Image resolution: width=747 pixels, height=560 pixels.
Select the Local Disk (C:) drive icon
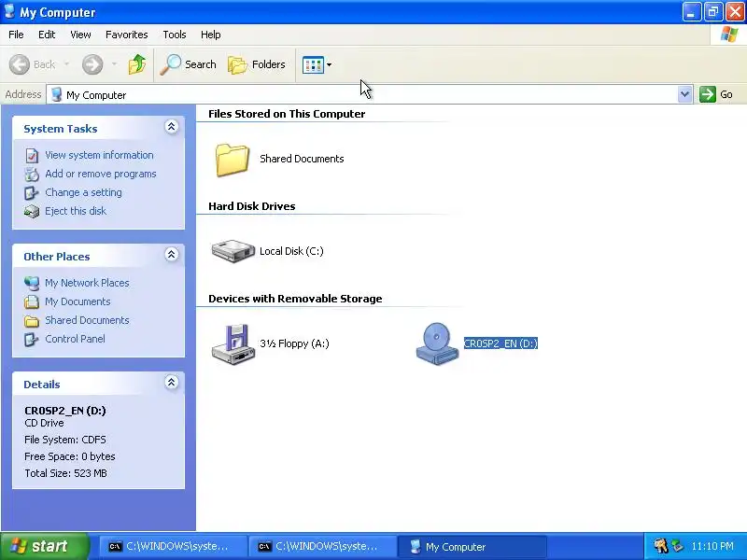coord(233,251)
